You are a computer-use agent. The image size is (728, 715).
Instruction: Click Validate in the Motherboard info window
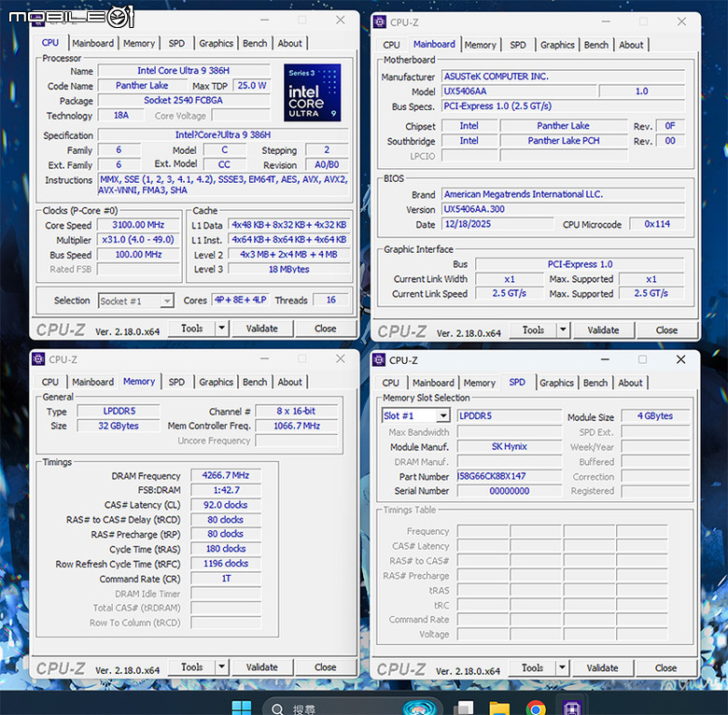[603, 330]
